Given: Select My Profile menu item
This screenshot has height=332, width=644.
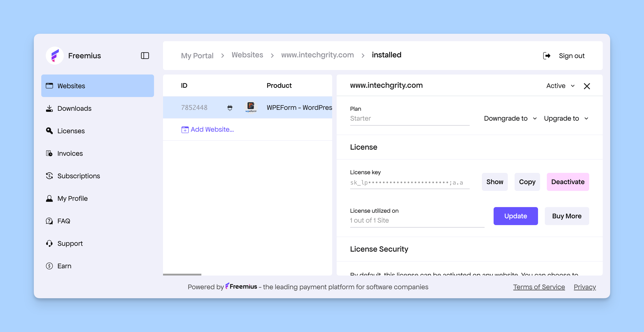Looking at the screenshot, I should (x=72, y=198).
